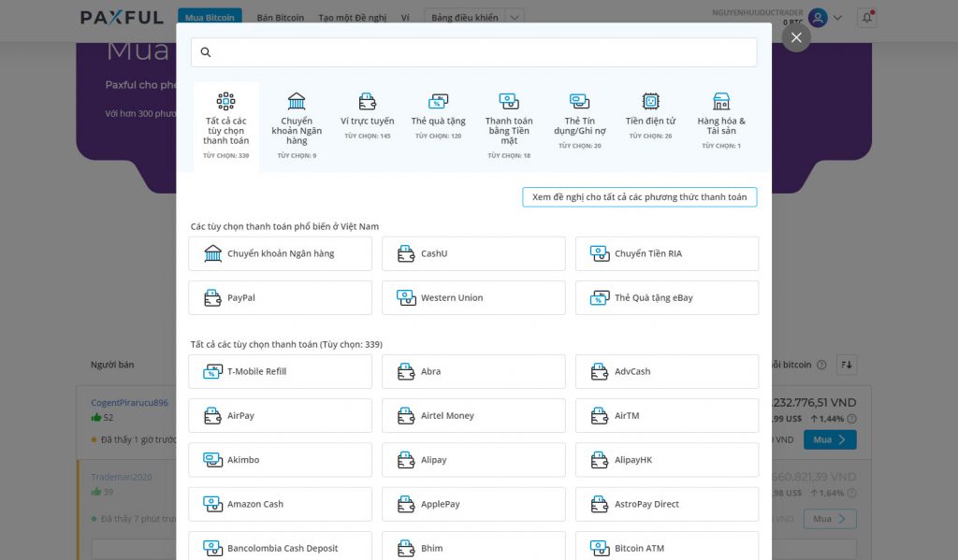
Task: Open the Mua Bitcoin nav tab
Action: [x=210, y=17]
